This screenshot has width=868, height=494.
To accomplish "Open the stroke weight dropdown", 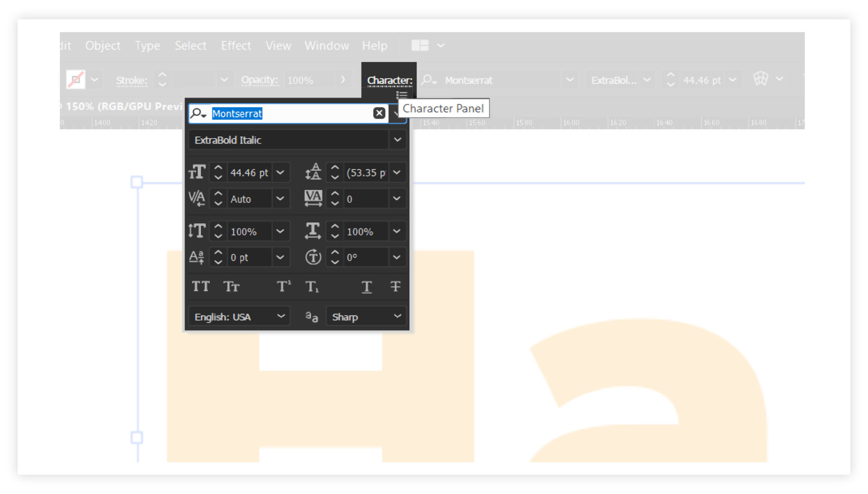I will pyautogui.click(x=224, y=80).
